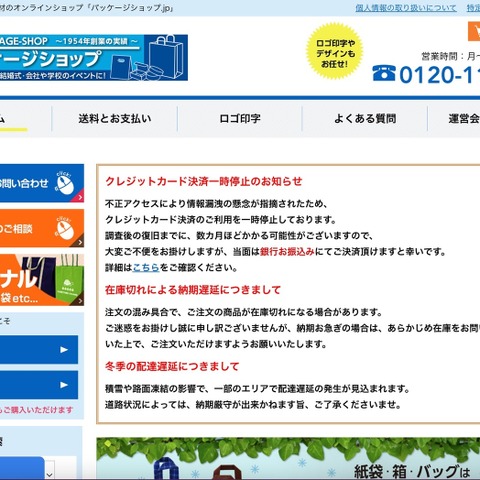Click the 0120 phone number

pyautogui.click(x=439, y=75)
